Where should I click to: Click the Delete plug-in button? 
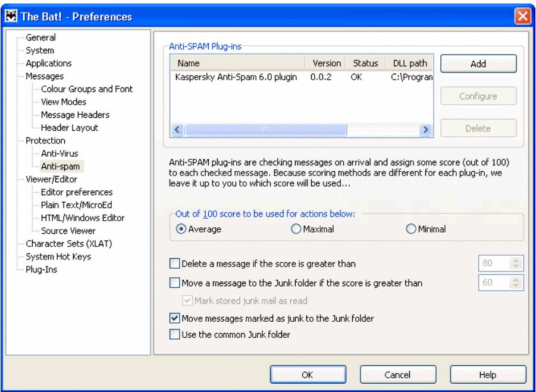[478, 128]
